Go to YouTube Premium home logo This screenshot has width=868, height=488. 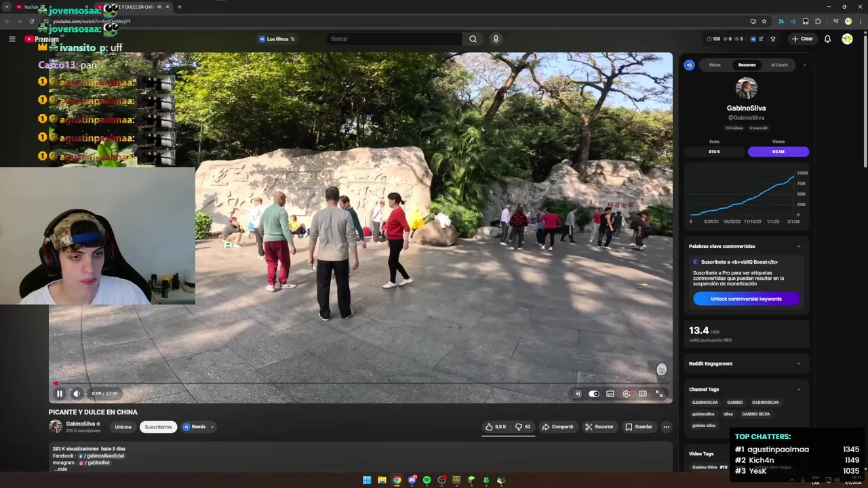[x=42, y=39]
